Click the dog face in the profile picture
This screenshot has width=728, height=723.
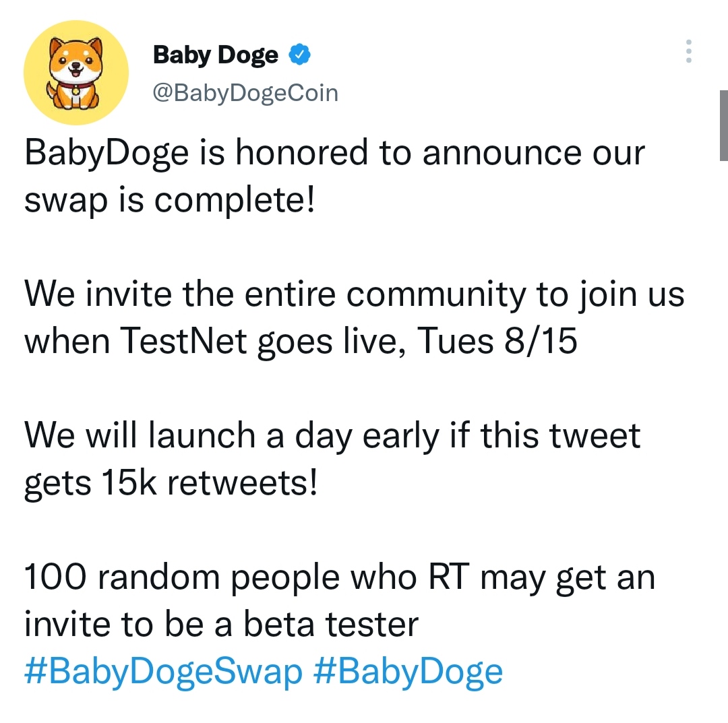[75, 62]
